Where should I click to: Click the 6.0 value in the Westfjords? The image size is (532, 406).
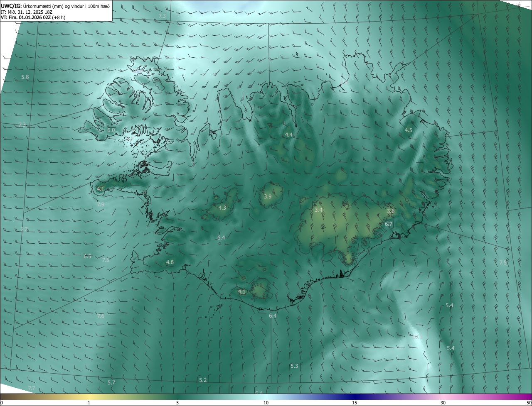point(111,130)
